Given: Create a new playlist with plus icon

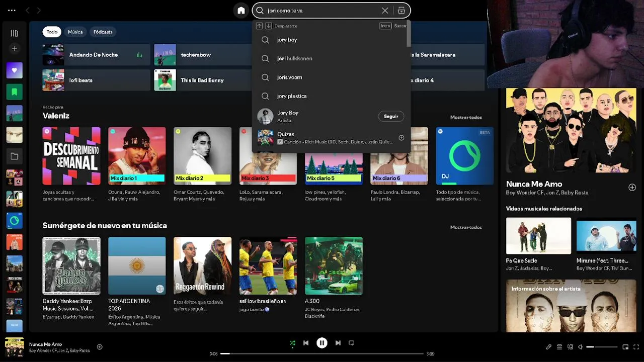Looking at the screenshot, I should tap(14, 49).
